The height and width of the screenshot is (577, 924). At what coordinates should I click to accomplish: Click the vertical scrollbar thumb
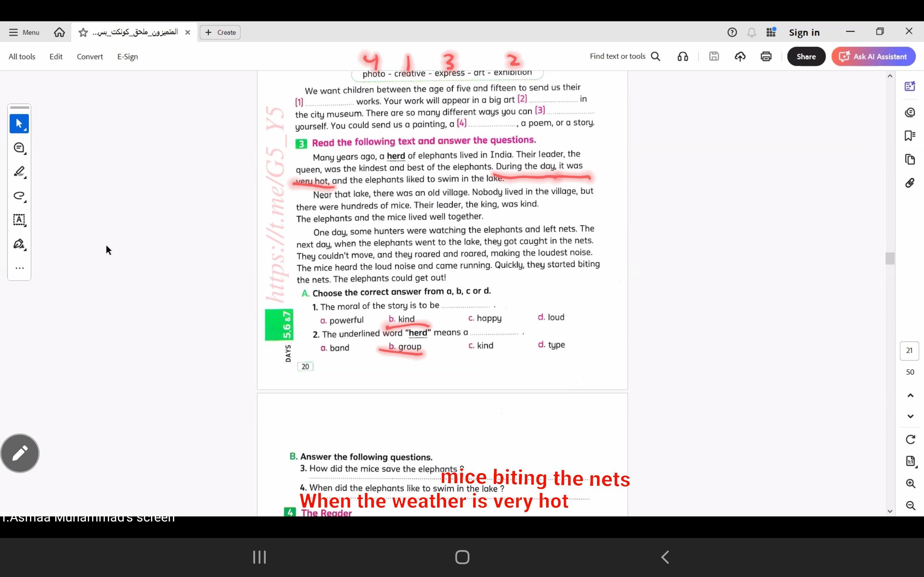pyautogui.click(x=890, y=258)
